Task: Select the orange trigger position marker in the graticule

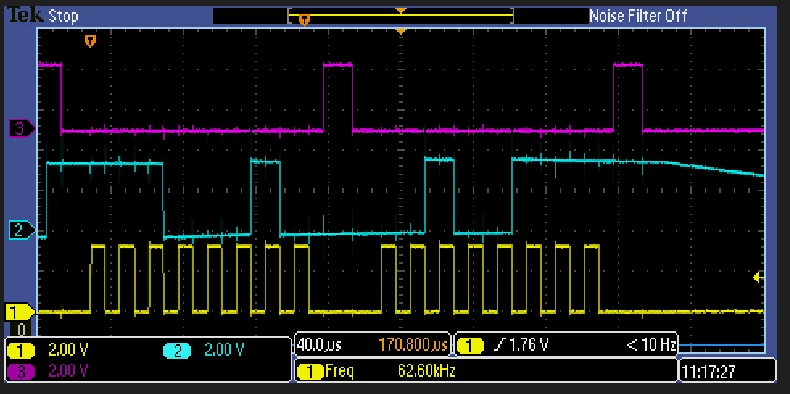Action: (x=90, y=41)
